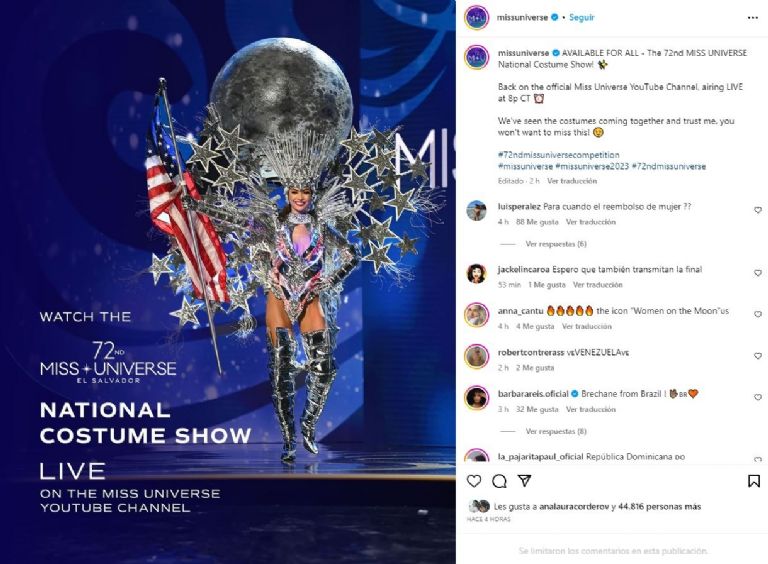
Task: Like the post with heart icon
Action: coord(474,481)
